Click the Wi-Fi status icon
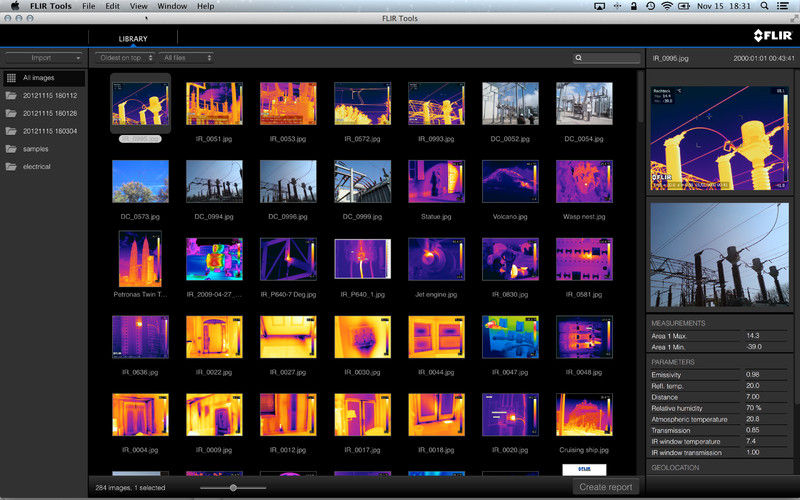Viewport: 800px width, 500px height. coord(667,6)
